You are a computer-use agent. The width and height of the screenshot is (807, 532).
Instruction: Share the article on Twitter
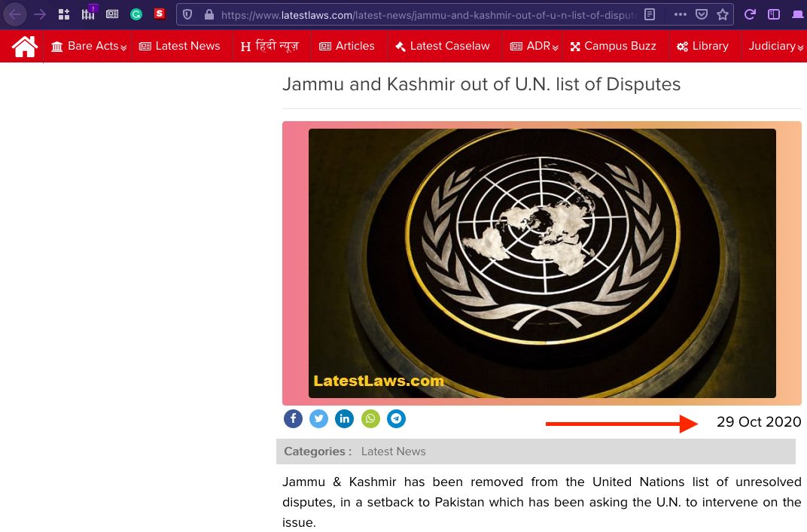click(x=318, y=419)
